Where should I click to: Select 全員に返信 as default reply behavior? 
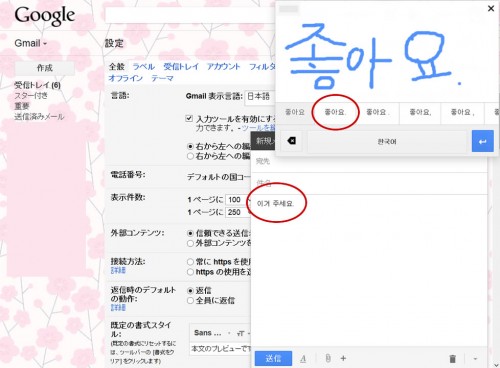coord(190,301)
